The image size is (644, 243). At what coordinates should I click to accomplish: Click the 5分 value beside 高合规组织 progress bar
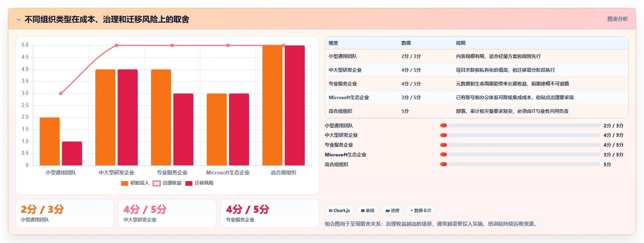[607, 165]
